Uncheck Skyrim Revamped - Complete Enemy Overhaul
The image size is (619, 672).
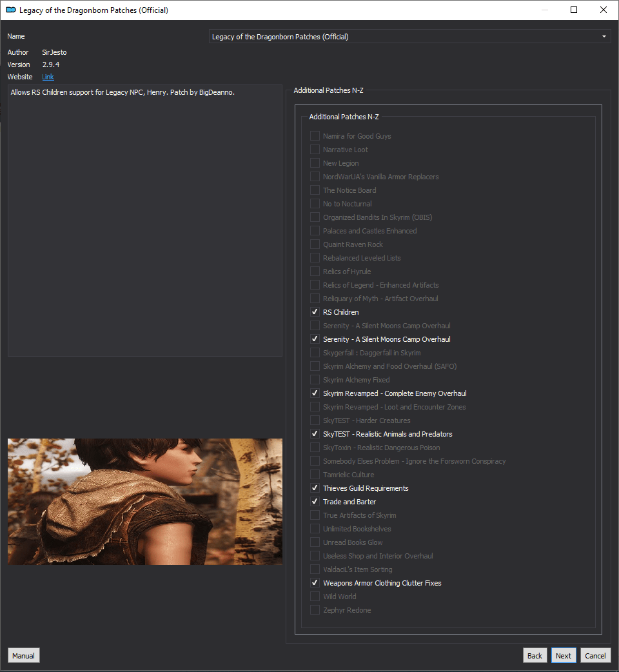(x=315, y=393)
